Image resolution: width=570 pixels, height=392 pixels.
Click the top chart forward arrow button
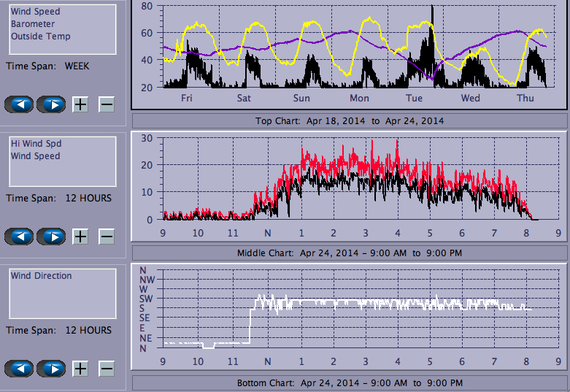(51, 104)
